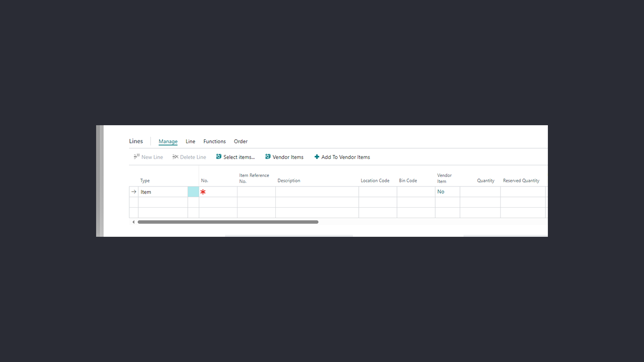Image resolution: width=644 pixels, height=362 pixels.
Task: Click the horizontal scrollbar thumb
Action: (228, 222)
